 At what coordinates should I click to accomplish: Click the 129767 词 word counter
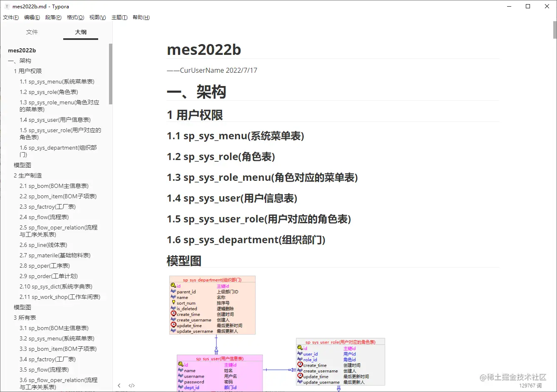point(532,386)
